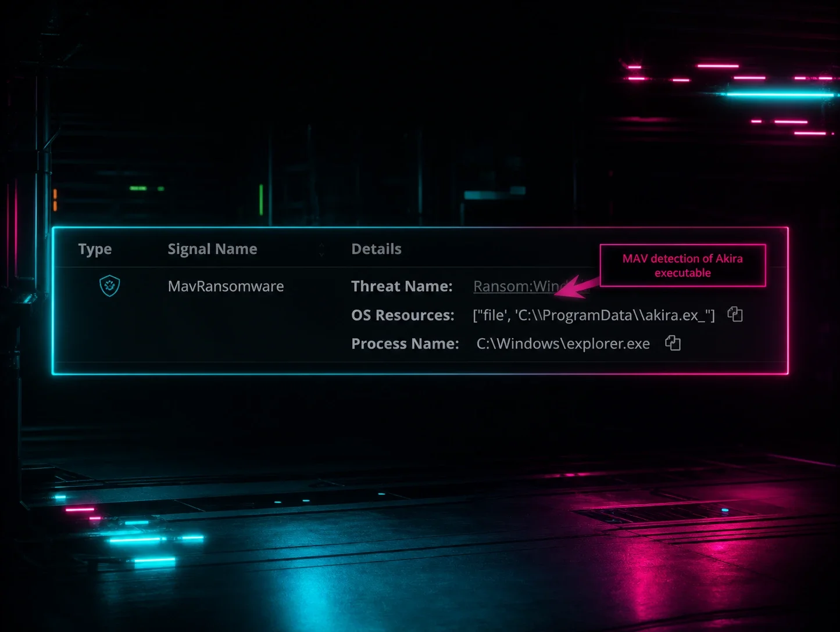Select the Signal Name column header

(212, 249)
